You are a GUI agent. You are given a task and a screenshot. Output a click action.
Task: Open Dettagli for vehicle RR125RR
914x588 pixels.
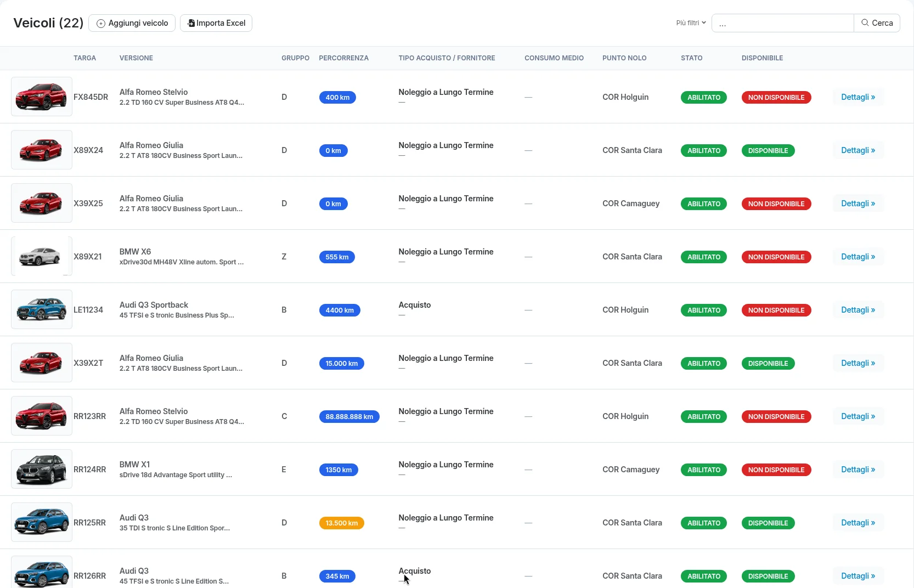(x=858, y=523)
